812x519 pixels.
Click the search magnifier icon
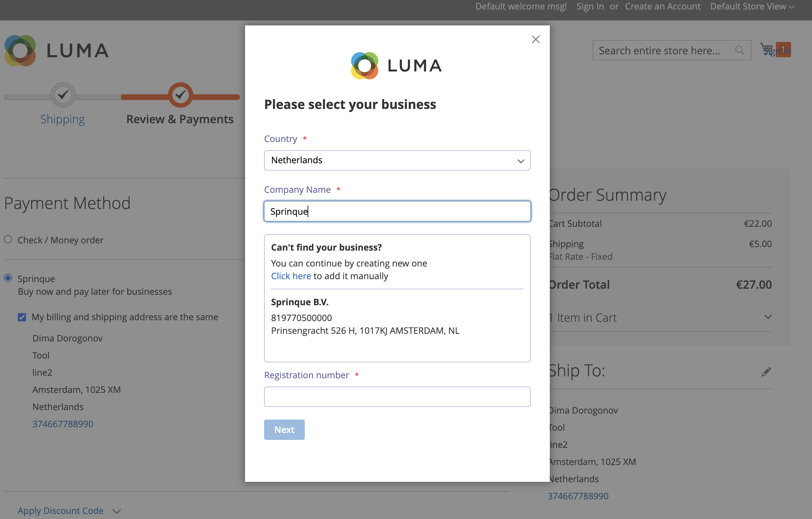tap(740, 50)
